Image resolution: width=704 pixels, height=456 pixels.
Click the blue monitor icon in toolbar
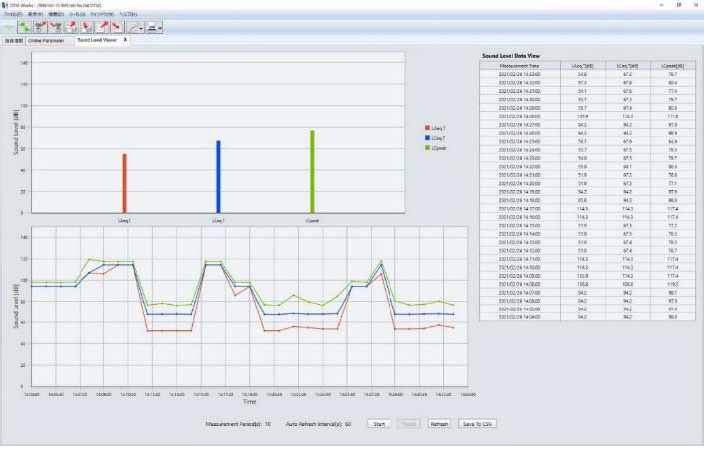[x=152, y=27]
